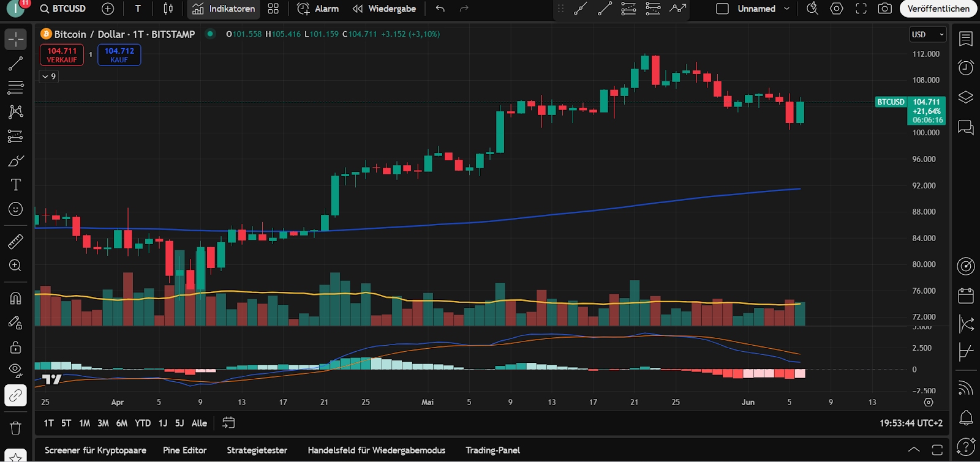Open chart settings hexagon icon

tap(837, 9)
